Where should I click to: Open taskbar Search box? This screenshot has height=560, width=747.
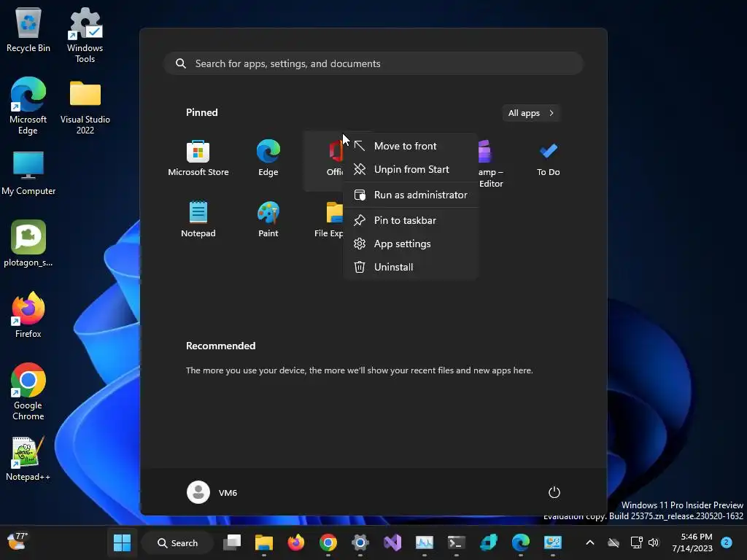(177, 542)
